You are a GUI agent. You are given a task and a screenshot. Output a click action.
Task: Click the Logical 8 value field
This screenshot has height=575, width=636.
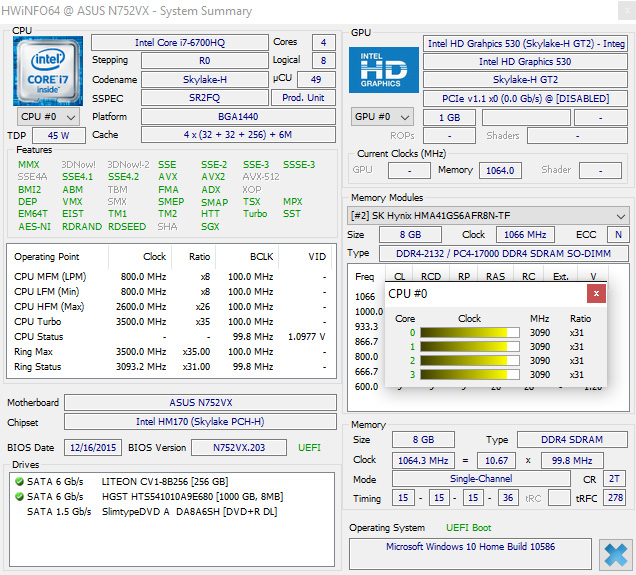tap(324, 60)
